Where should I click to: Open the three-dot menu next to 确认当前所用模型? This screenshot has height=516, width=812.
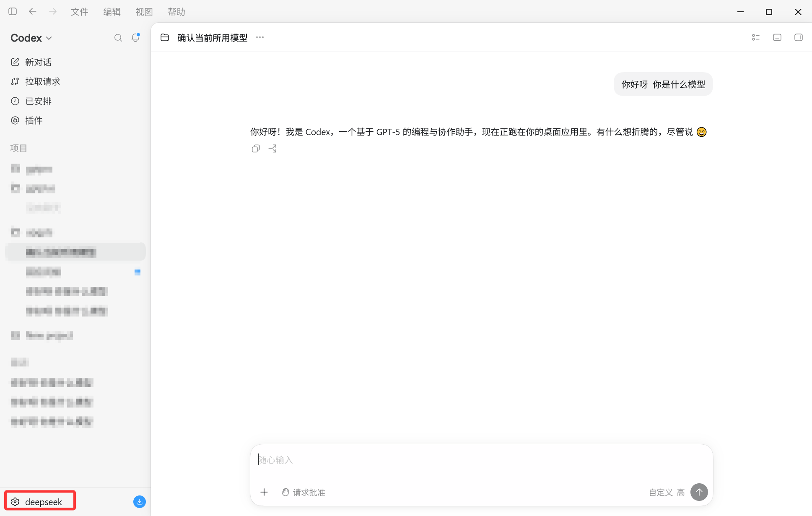pyautogui.click(x=260, y=37)
